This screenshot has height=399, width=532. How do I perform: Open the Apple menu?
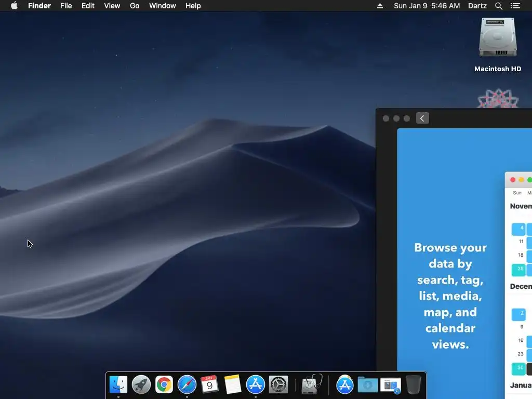(14, 6)
